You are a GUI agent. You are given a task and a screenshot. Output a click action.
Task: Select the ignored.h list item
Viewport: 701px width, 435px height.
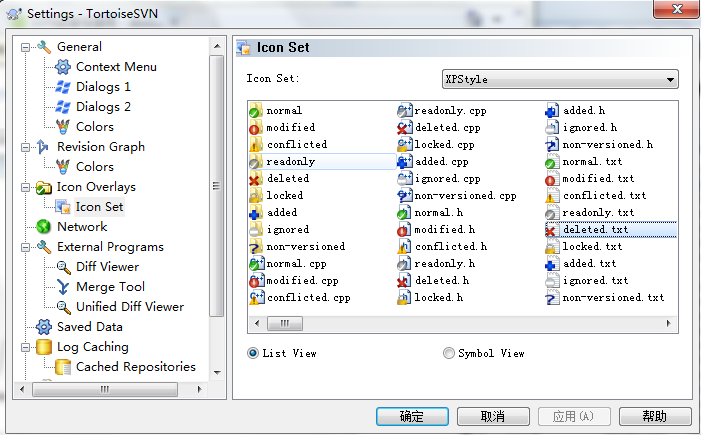[x=581, y=127]
